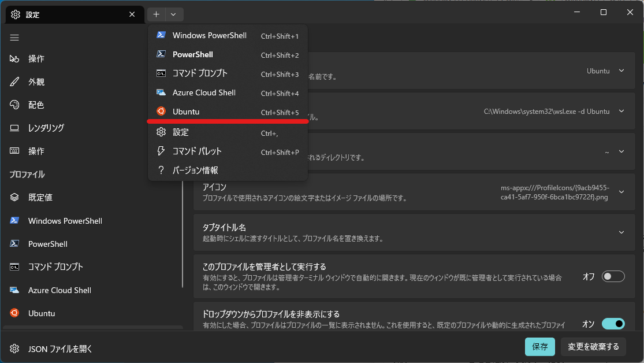Image resolution: width=644 pixels, height=363 pixels.
Task: Open JSON ファイルを開く link
Action: point(60,349)
